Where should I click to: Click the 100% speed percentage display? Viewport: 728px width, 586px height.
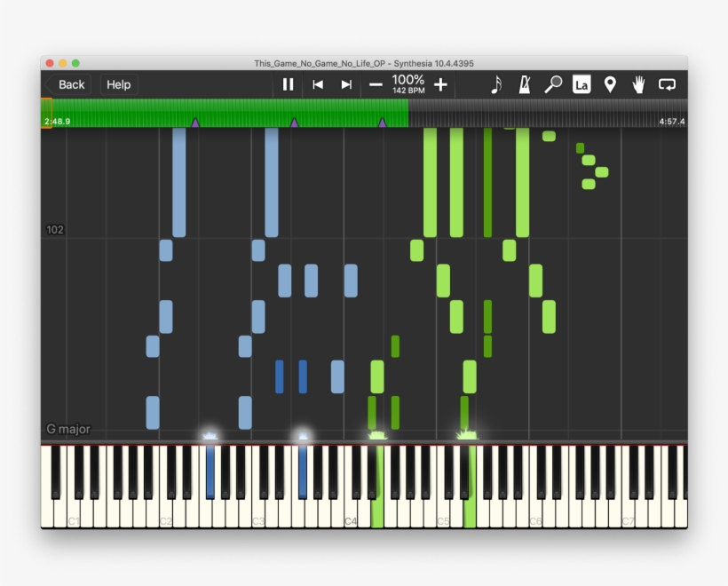408,84
